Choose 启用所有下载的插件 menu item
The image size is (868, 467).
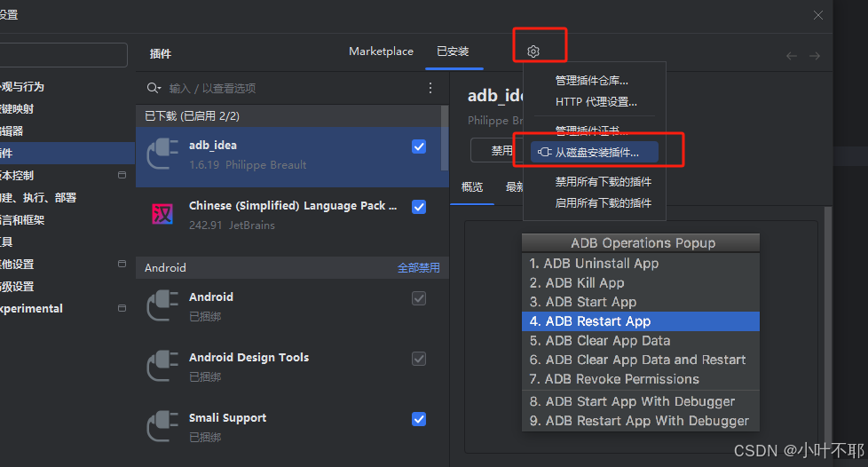click(603, 203)
